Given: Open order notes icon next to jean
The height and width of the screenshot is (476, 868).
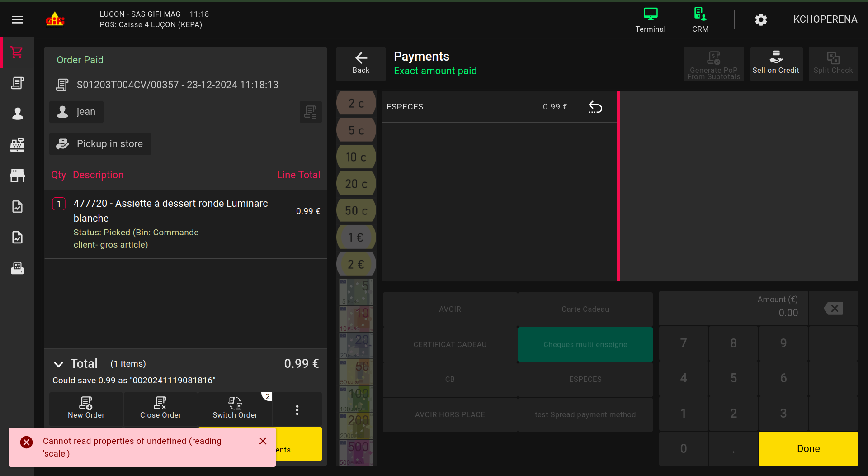Looking at the screenshot, I should click(x=311, y=112).
